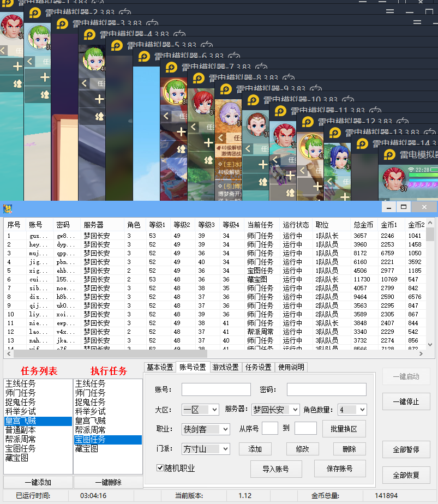Tap the plus icon in emulator window 10

coord(263,165)
